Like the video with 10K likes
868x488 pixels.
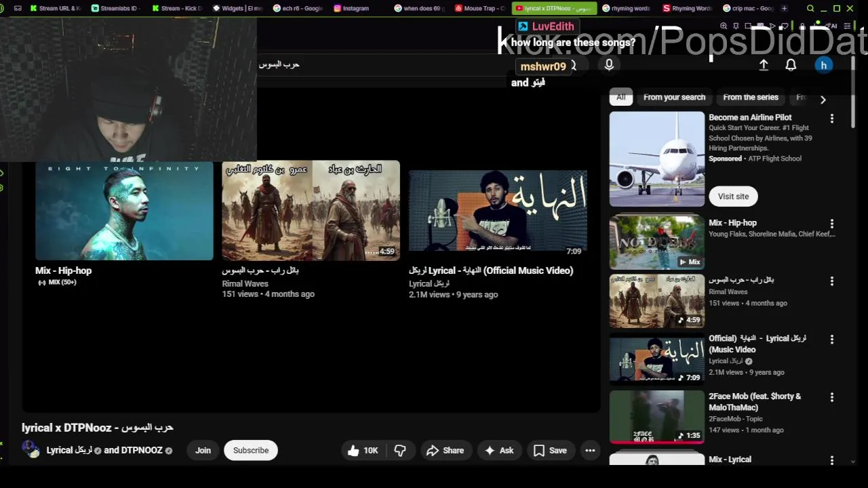(x=362, y=450)
